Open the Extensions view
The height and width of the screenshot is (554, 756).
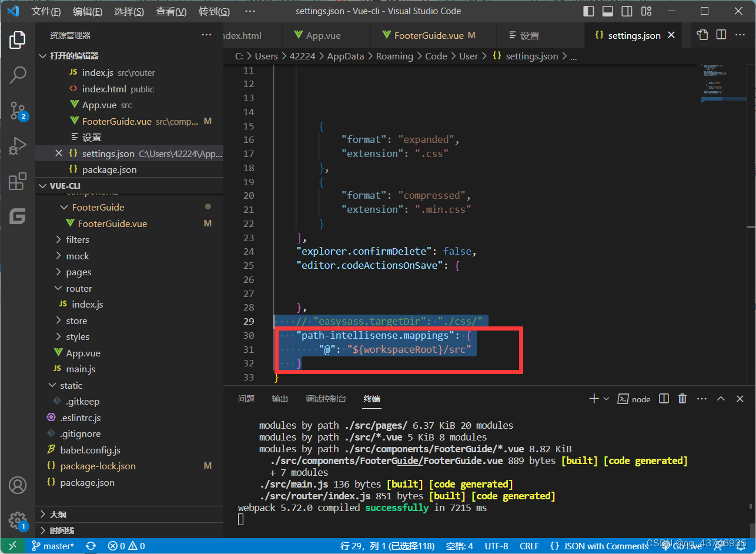(18, 182)
